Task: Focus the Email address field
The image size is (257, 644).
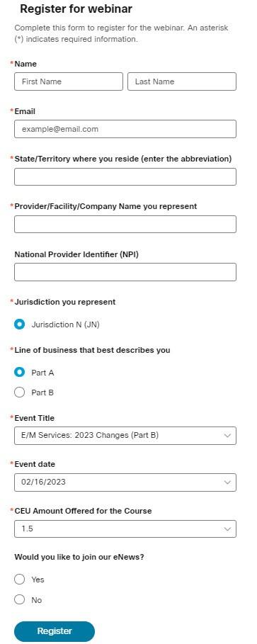Action: click(x=125, y=129)
